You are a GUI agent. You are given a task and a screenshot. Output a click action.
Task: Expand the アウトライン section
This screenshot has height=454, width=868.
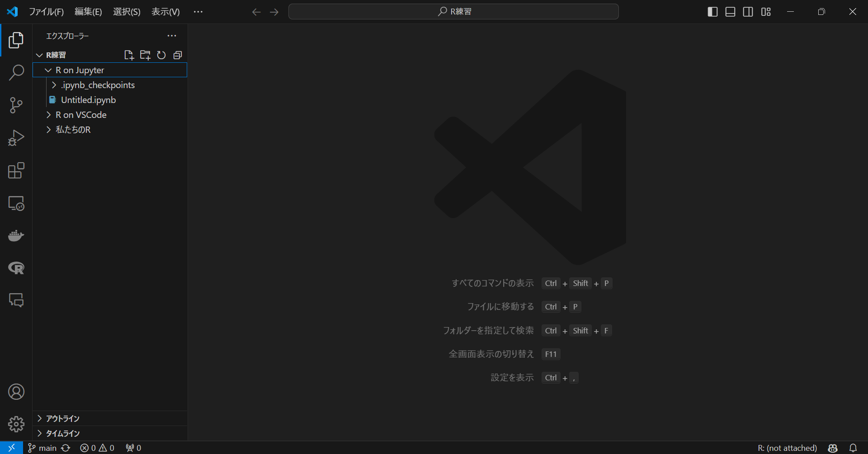click(62, 418)
